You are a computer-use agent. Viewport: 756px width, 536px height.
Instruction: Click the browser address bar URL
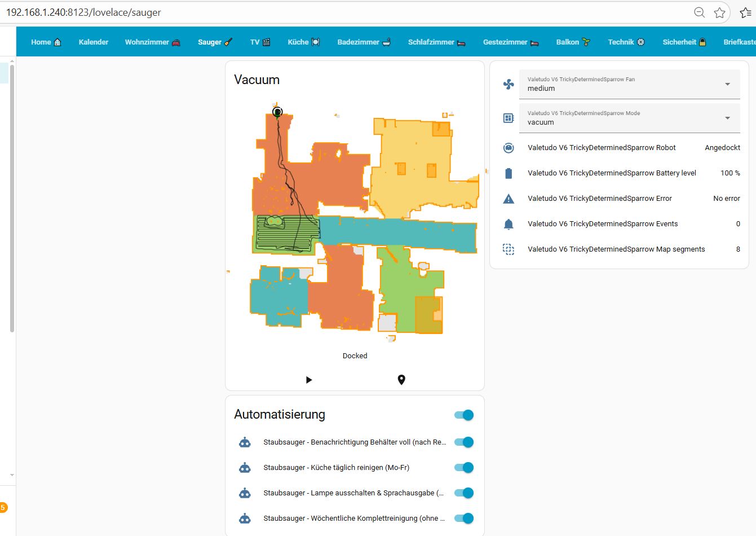[x=83, y=12]
